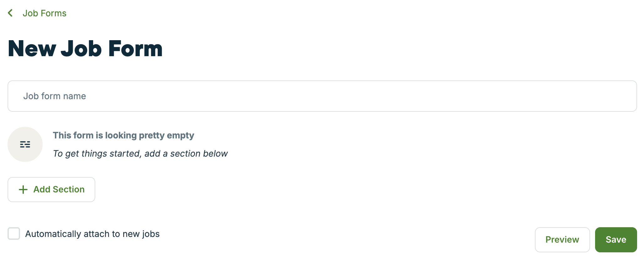Click the 'Job form name' placeholder text

(55, 96)
